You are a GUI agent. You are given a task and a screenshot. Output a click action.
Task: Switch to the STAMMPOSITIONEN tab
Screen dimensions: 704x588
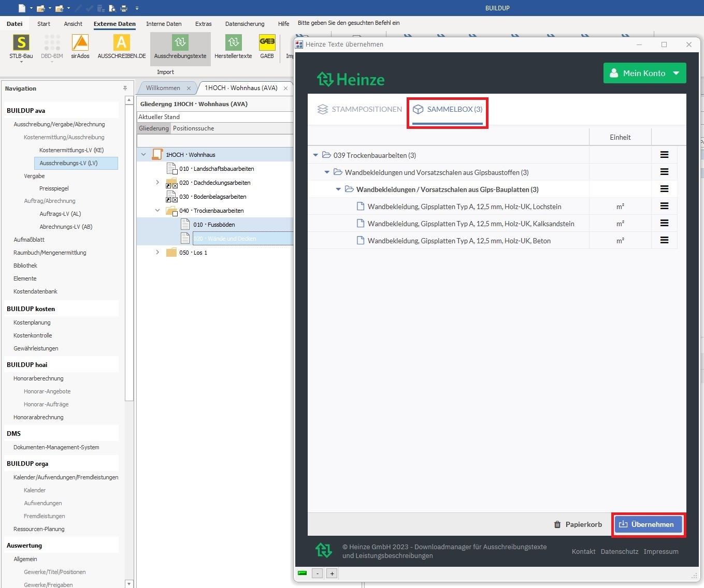point(360,109)
